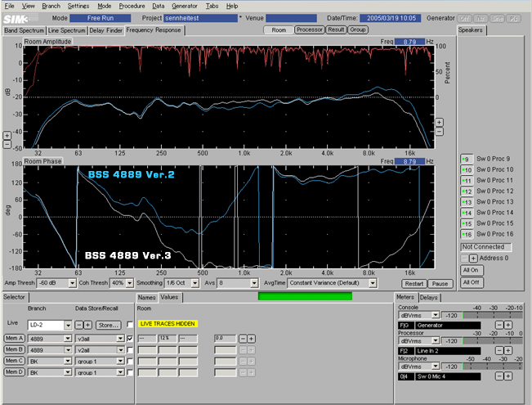Open the Branch menu
The width and height of the screenshot is (532, 405).
point(51,6)
